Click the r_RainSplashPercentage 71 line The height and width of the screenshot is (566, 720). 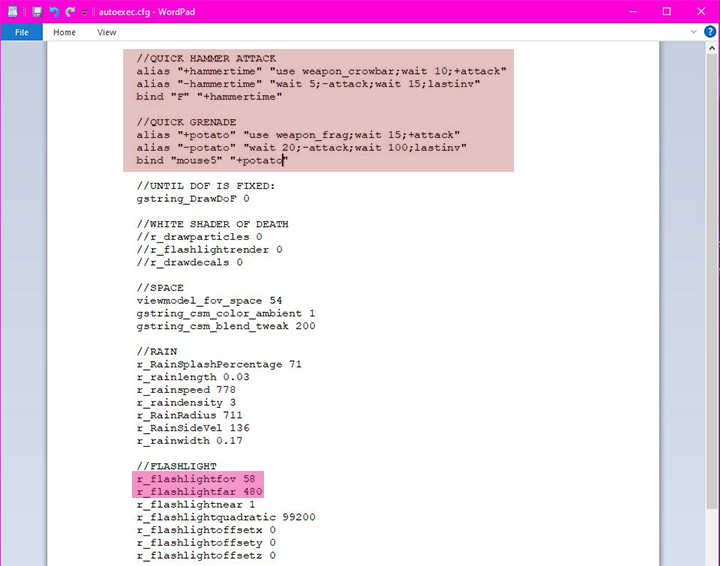click(219, 364)
